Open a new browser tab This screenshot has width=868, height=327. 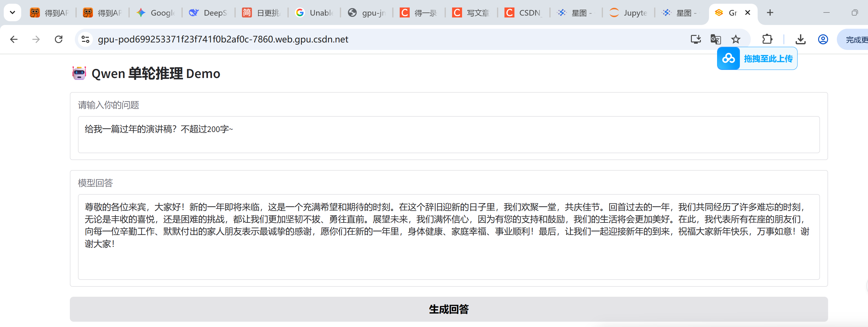(x=770, y=13)
